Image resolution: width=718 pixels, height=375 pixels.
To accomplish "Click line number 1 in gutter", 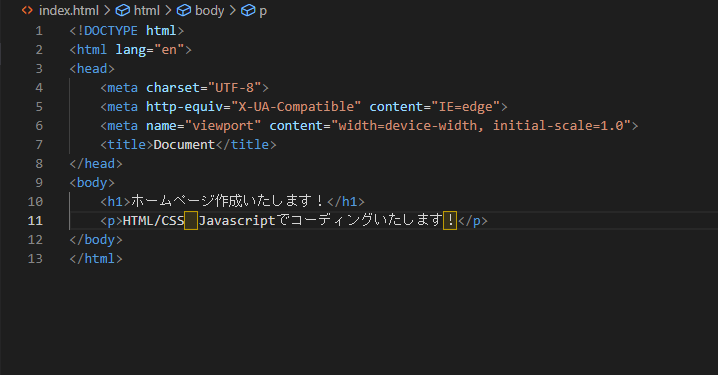I will pyautogui.click(x=39, y=31).
